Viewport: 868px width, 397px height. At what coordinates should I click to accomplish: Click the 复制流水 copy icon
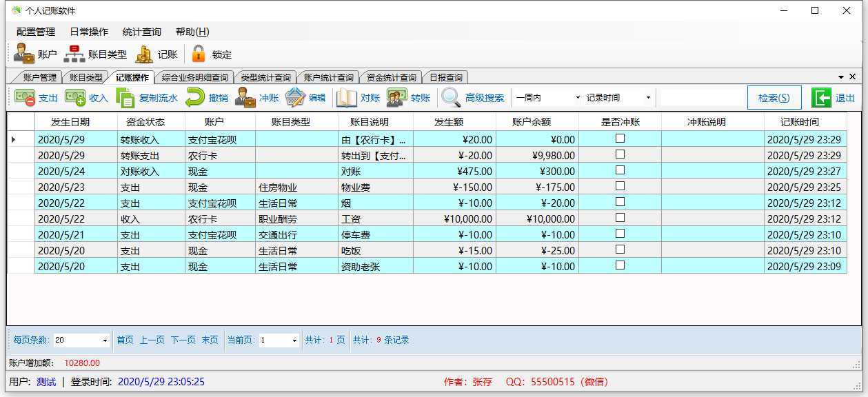(x=125, y=98)
